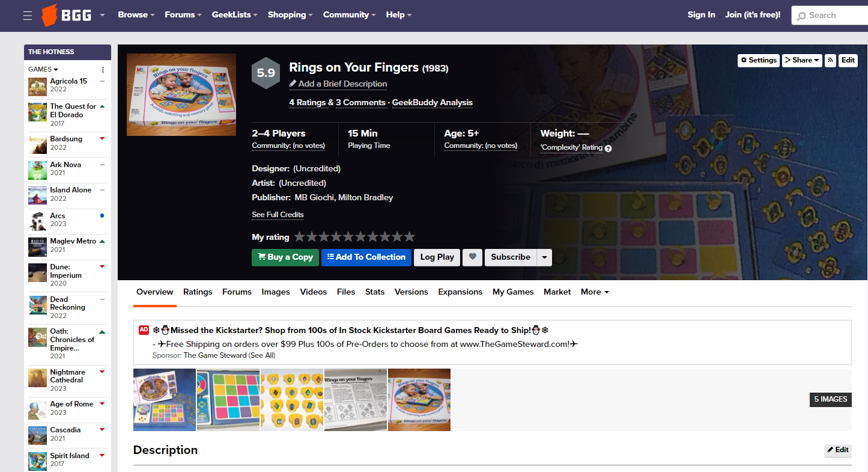The height and width of the screenshot is (472, 868).
Task: Switch to the My Games tab
Action: point(513,292)
